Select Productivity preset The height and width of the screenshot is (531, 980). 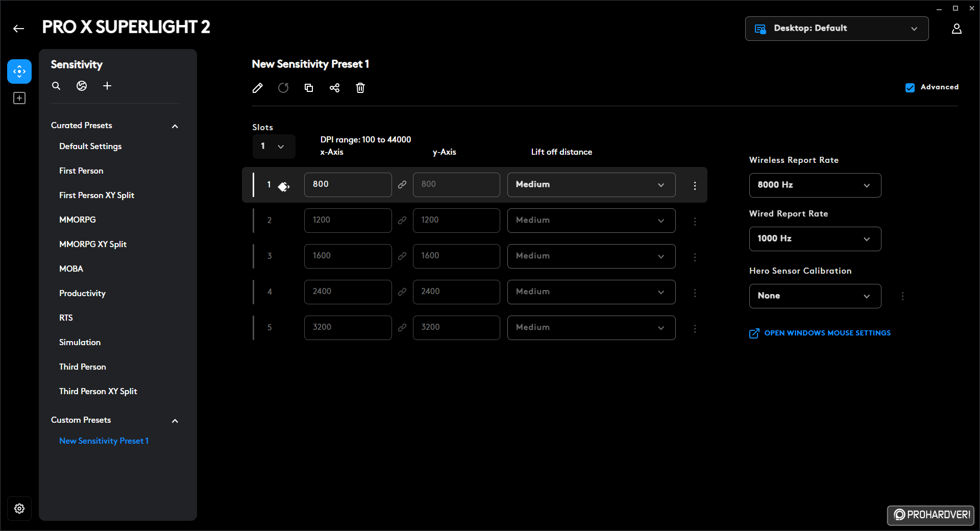[82, 294]
